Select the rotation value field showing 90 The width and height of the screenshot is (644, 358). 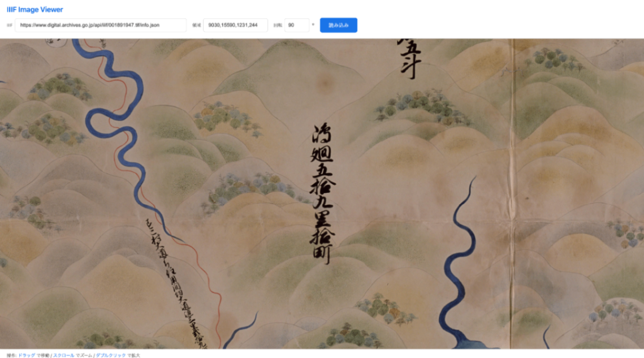[x=296, y=25]
